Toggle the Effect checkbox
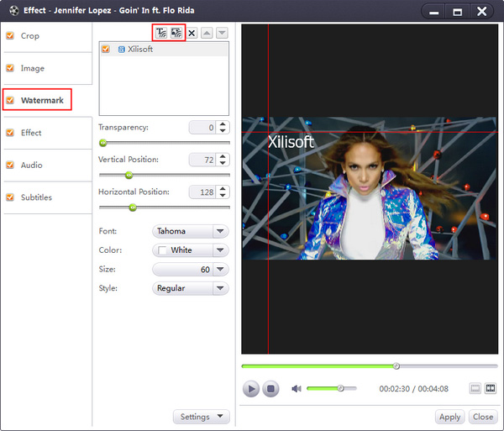Screen dimensions: 504x431 10,133
